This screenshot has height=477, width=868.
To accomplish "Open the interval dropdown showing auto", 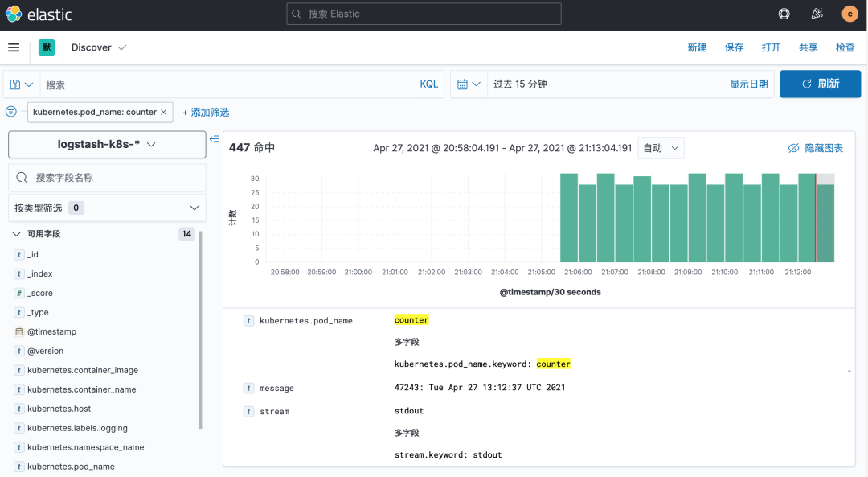I will (661, 148).
